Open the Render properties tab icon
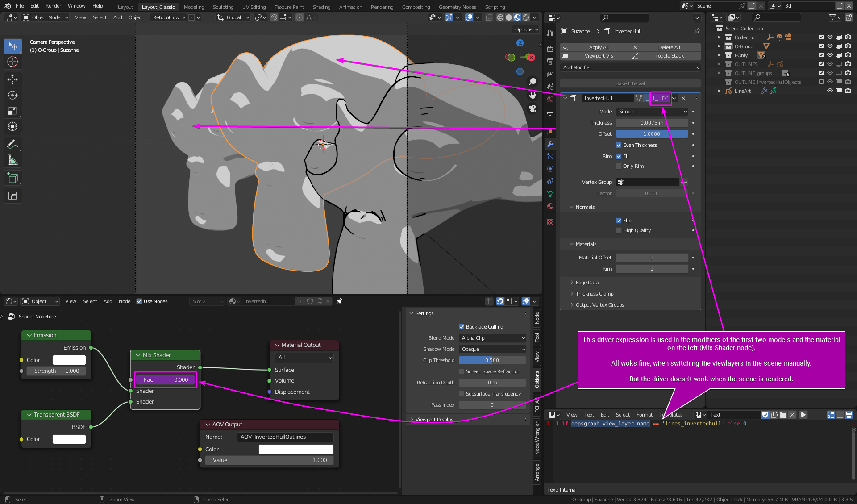 pyautogui.click(x=550, y=49)
